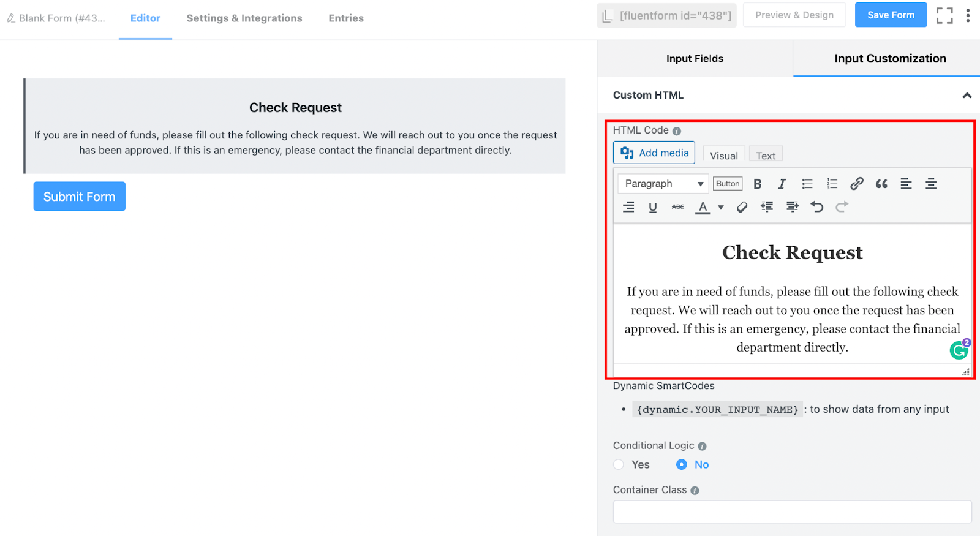980x536 pixels.
Task: Open the three-dot more options menu
Action: [968, 15]
